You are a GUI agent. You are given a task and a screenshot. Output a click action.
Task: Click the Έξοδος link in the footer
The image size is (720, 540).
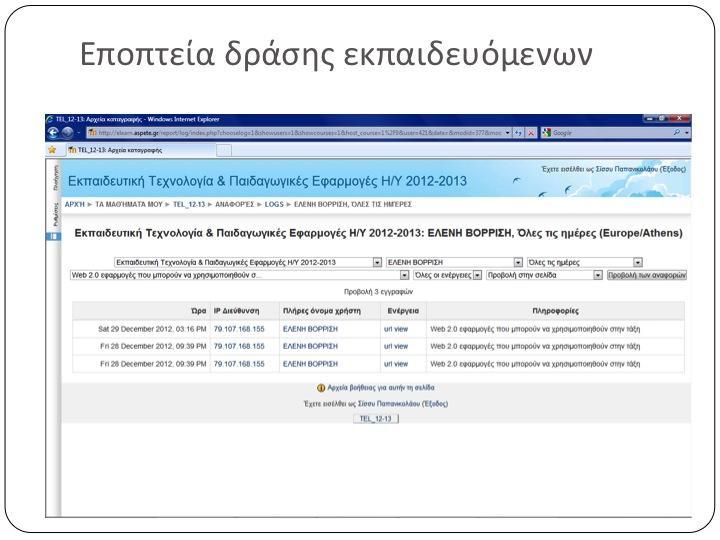[434, 404]
